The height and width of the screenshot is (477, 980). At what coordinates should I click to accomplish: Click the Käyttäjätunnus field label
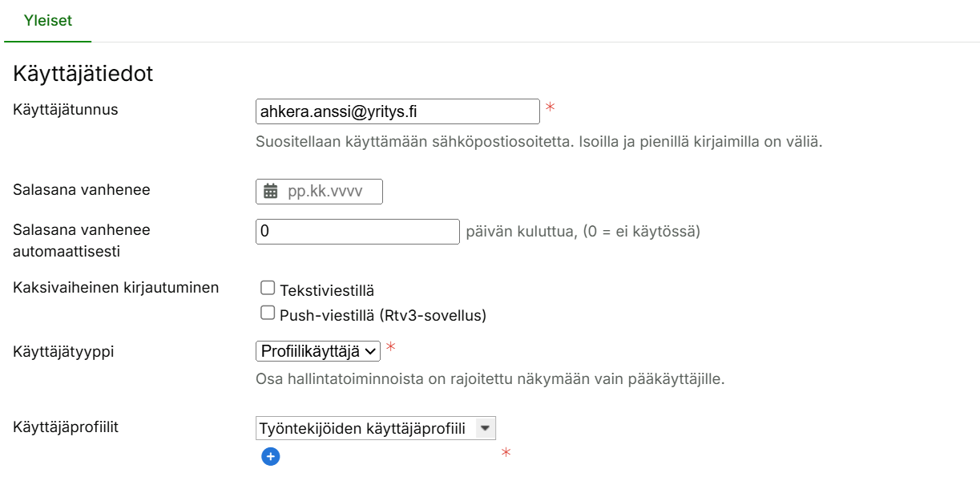point(66,110)
